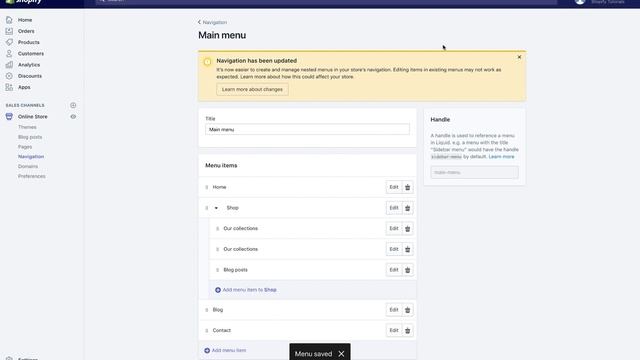Click Add menu item link
Image resolution: width=640 pixels, height=360 pixels.
tap(225, 350)
